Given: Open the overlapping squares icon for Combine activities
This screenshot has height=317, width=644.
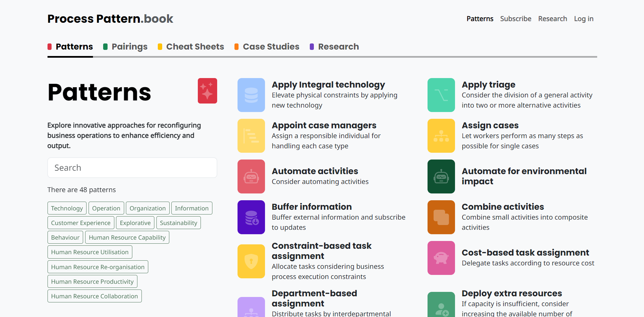Looking at the screenshot, I should pyautogui.click(x=441, y=217).
